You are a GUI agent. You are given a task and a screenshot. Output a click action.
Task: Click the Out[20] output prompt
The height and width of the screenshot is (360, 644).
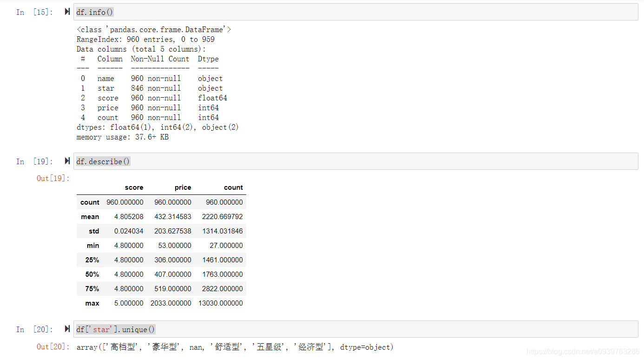click(53, 347)
